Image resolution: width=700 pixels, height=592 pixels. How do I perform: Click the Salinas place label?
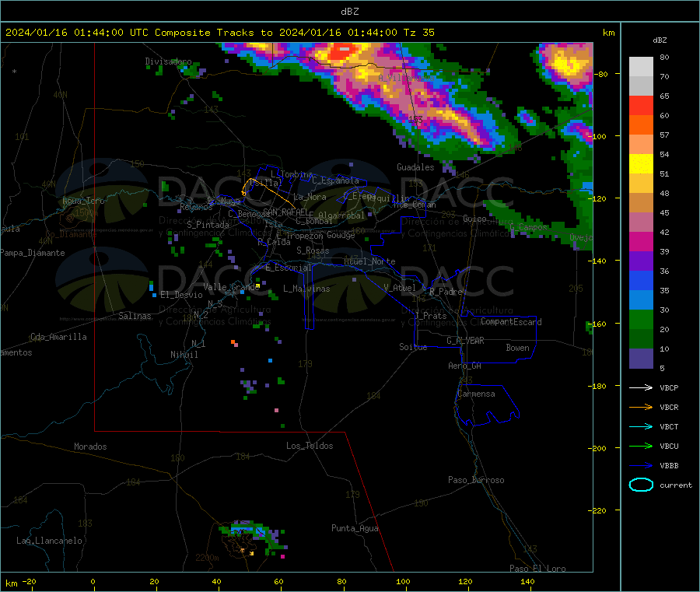(135, 316)
